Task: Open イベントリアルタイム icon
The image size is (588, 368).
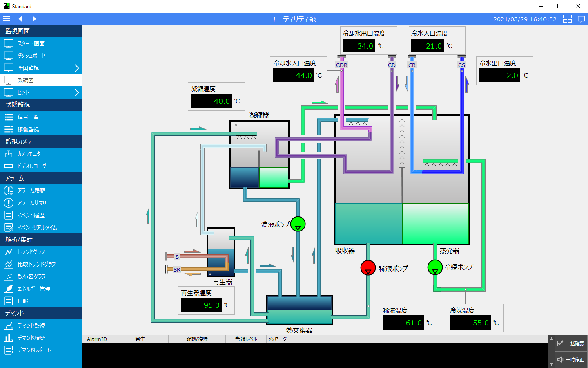Action: tap(9, 227)
